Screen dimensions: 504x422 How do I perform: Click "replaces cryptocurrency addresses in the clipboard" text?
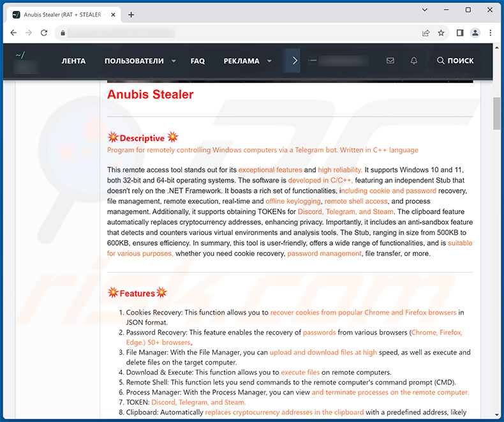[x=285, y=412]
